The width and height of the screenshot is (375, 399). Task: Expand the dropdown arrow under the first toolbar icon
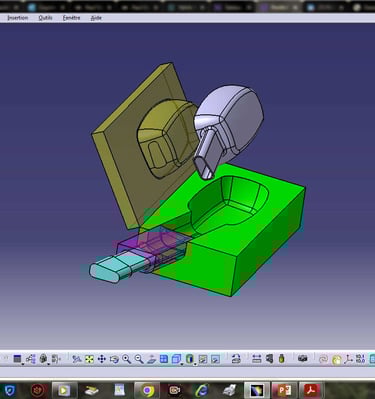pos(23,364)
